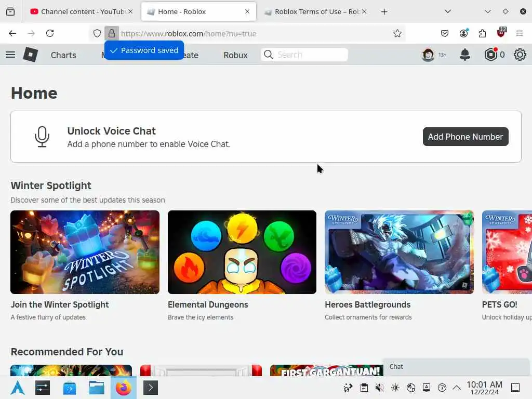Open the Firefox application menu

[520, 33]
